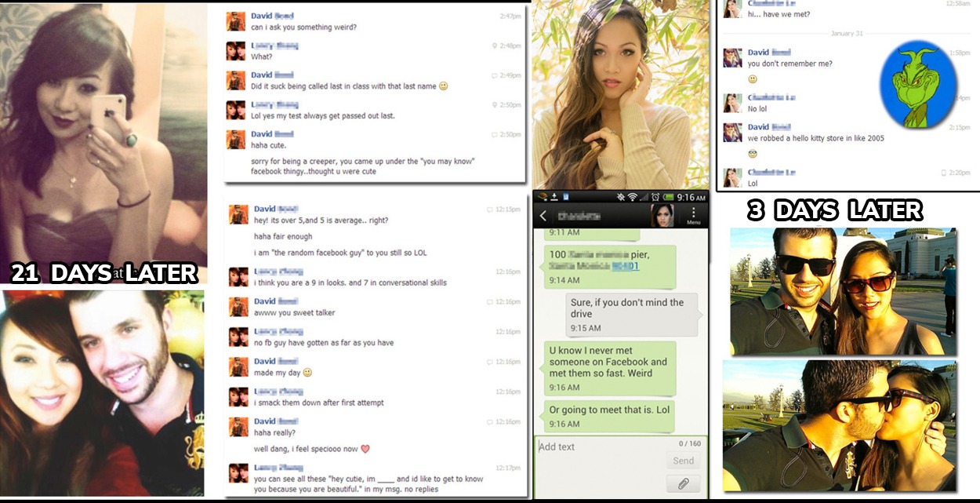Click the smiley emoji under "you don't remember me?"
Viewport: 980px width, 503px height.
pos(753,79)
